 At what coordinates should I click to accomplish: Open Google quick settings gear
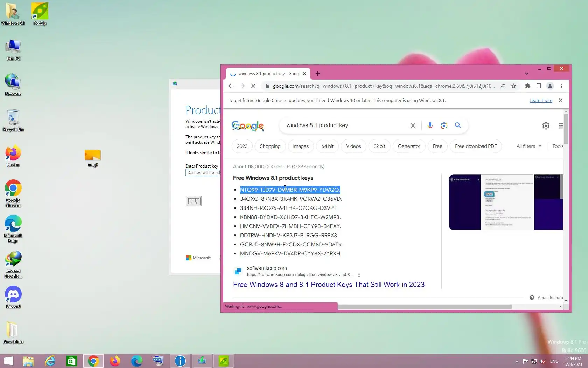546,126
